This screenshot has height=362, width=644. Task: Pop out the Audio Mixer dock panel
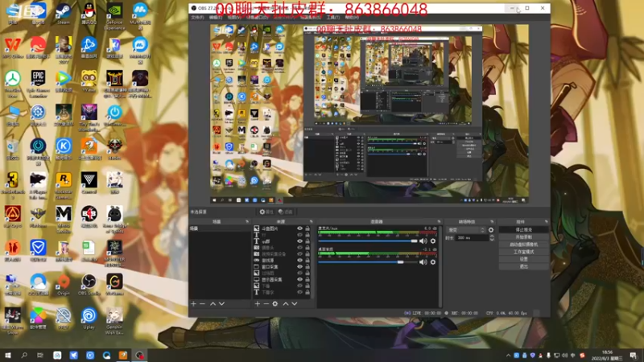(439, 222)
